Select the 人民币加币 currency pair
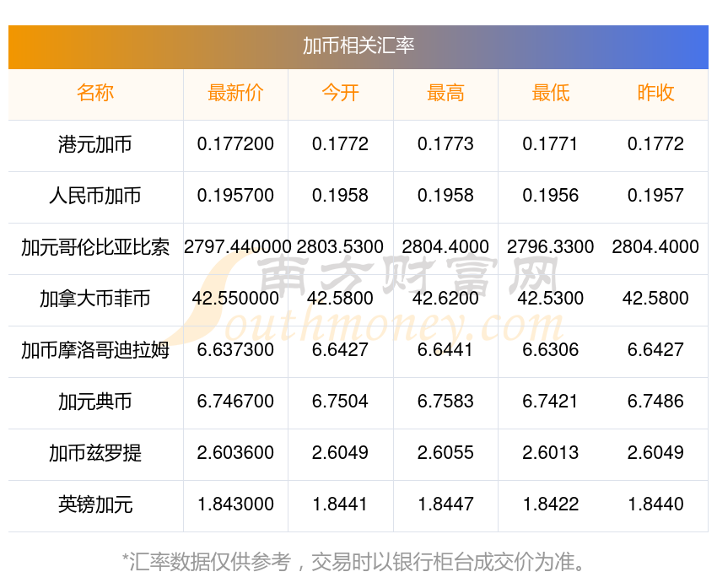 click(95, 196)
